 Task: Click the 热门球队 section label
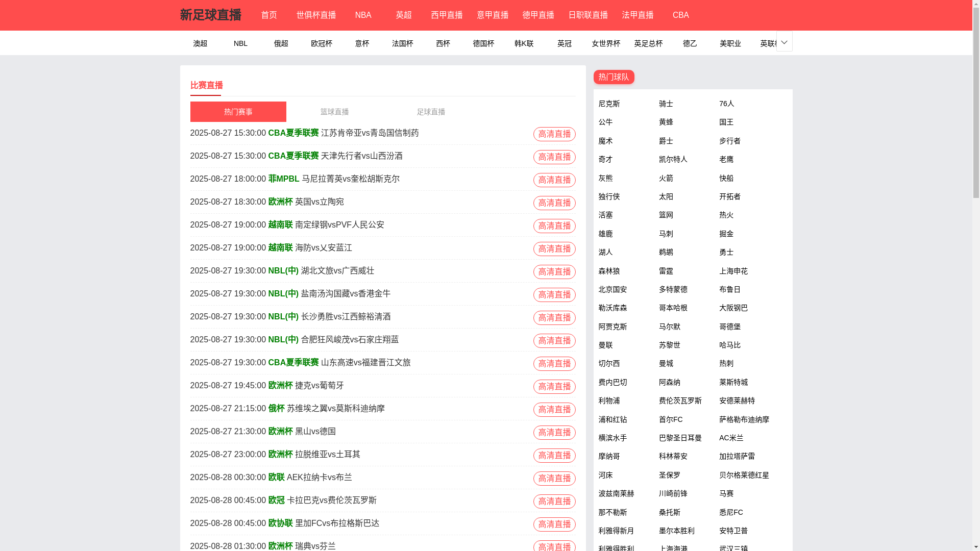(x=614, y=77)
